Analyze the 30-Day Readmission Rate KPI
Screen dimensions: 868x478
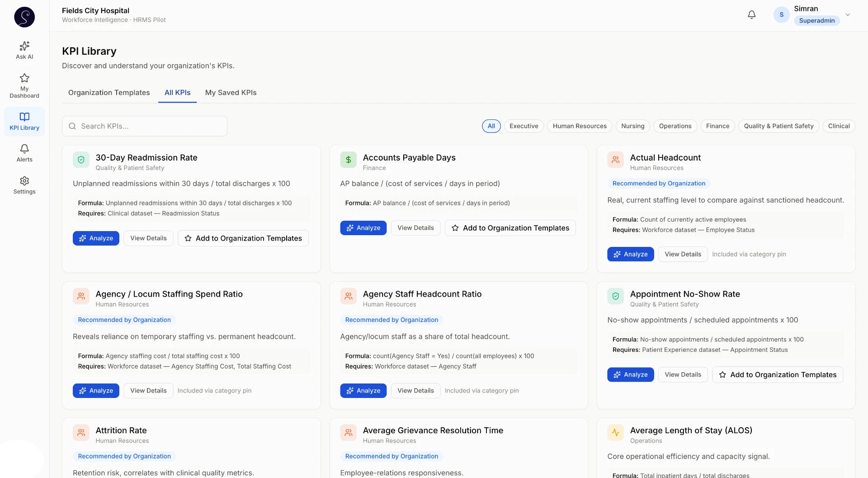96,238
